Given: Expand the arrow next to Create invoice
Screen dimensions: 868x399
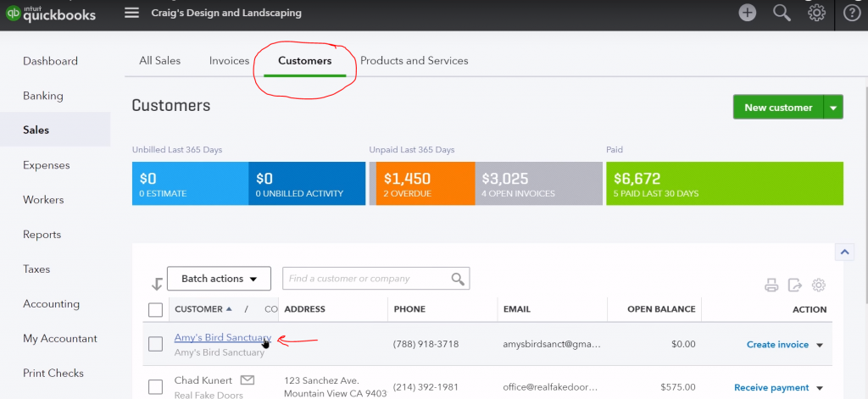Looking at the screenshot, I should 820,345.
